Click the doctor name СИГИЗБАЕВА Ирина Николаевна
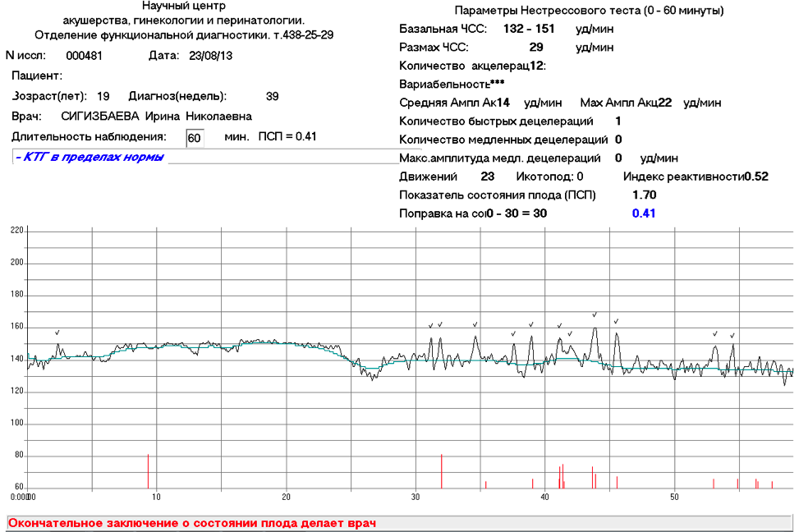Viewport: 799px width, 532px height. tap(151, 117)
